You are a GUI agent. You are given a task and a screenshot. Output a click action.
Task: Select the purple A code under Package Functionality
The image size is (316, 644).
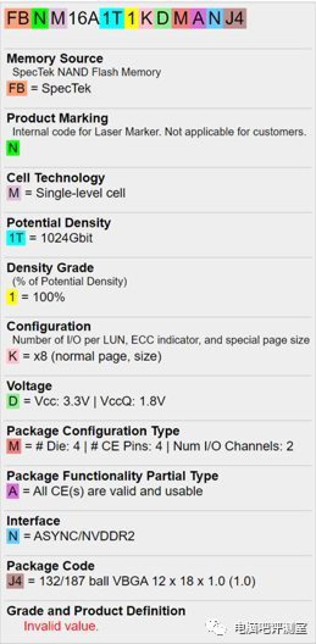coord(13,491)
